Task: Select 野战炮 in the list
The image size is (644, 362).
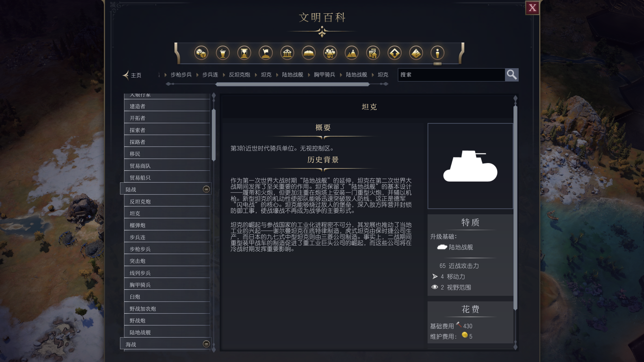Action: pyautogui.click(x=167, y=320)
